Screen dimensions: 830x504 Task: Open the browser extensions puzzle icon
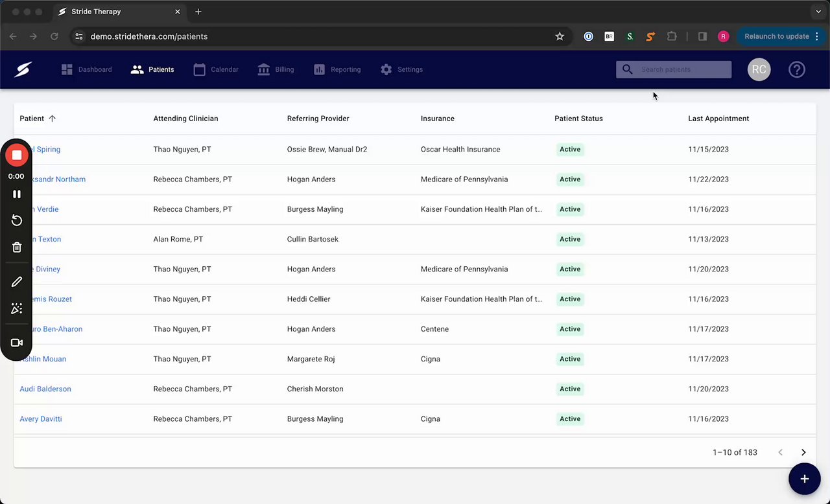pos(672,36)
